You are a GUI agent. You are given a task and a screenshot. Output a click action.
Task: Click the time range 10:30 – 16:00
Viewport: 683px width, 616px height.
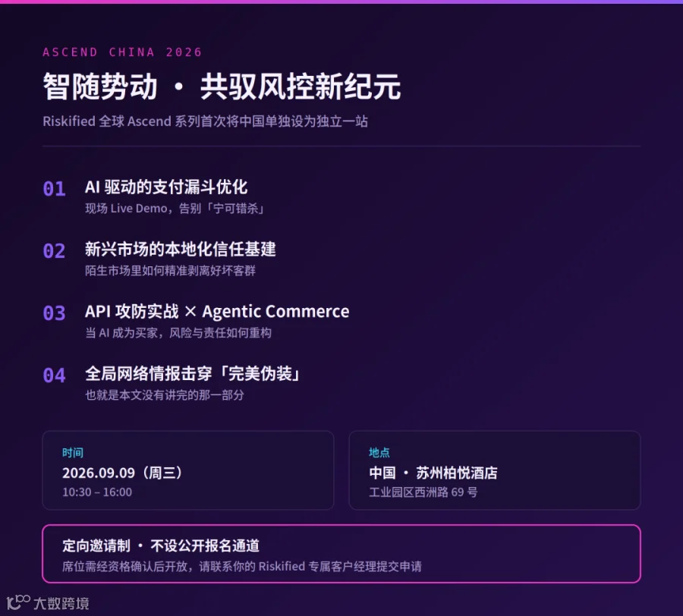point(97,492)
